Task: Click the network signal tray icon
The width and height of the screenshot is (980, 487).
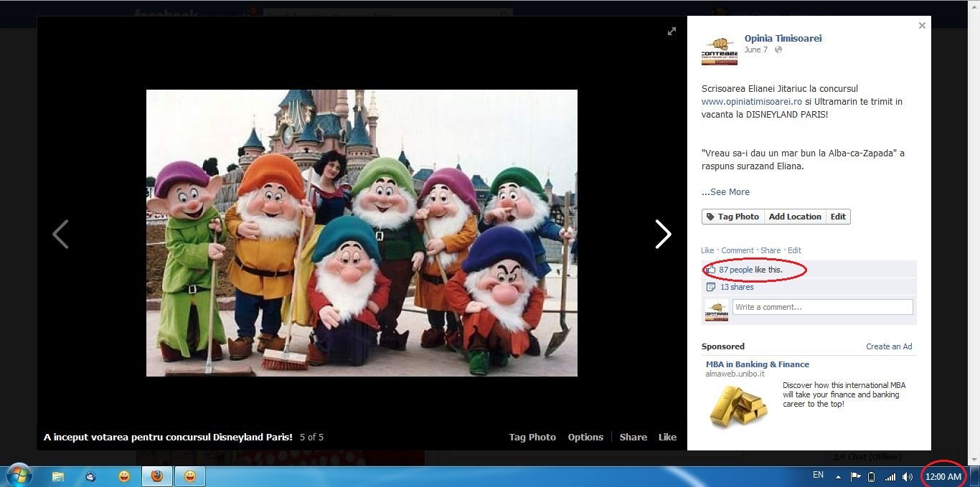Action: 890,476
